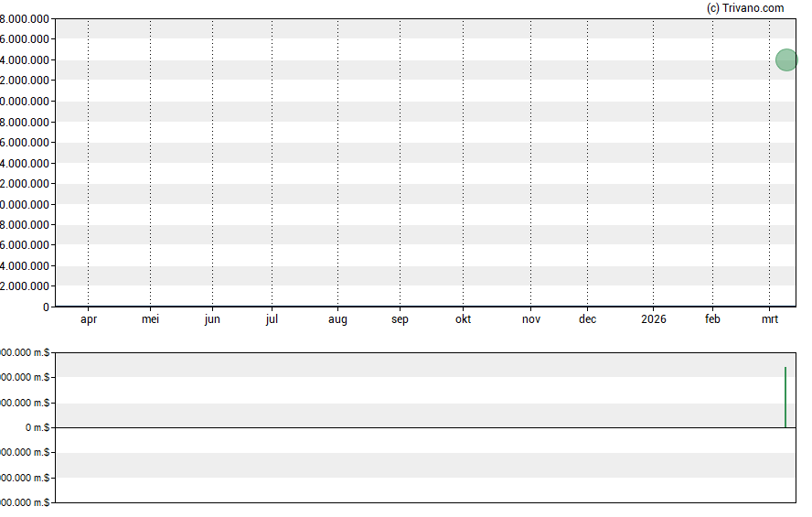Click the 0 value on the upper chart axis
This screenshot has width=812, height=517.
tap(45, 307)
